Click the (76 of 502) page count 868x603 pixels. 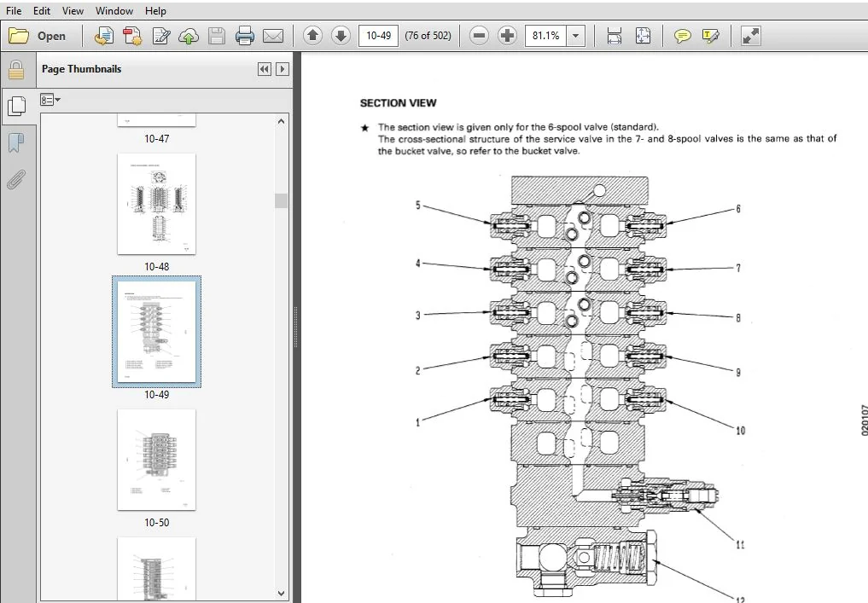point(428,36)
